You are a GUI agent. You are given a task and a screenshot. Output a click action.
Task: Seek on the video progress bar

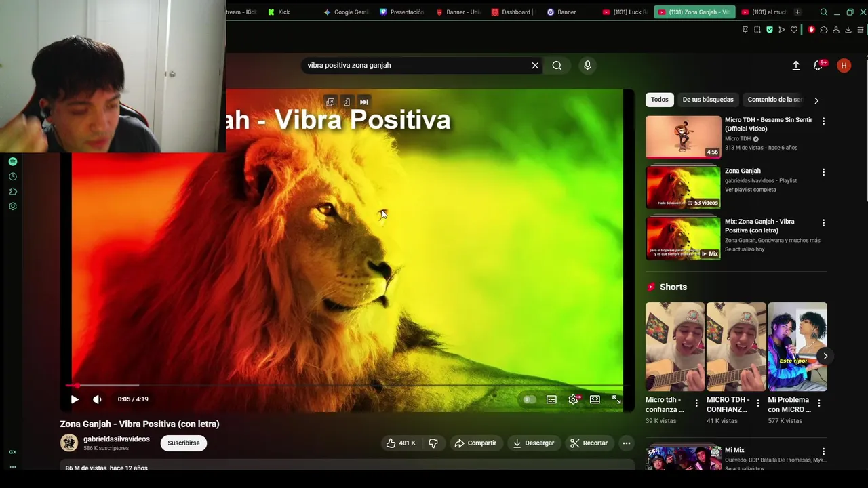pos(347,385)
